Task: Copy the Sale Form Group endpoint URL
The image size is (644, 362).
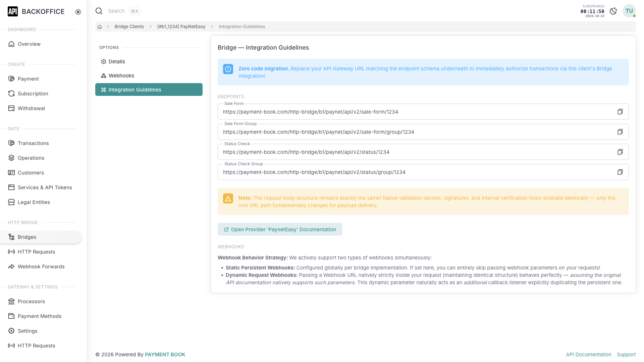Action: click(620, 132)
